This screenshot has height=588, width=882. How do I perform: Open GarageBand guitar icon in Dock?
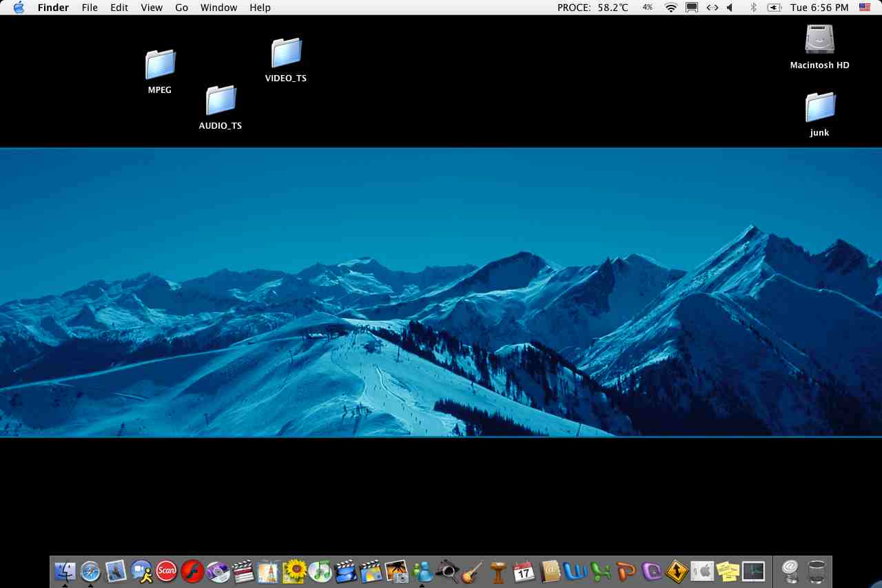(473, 571)
